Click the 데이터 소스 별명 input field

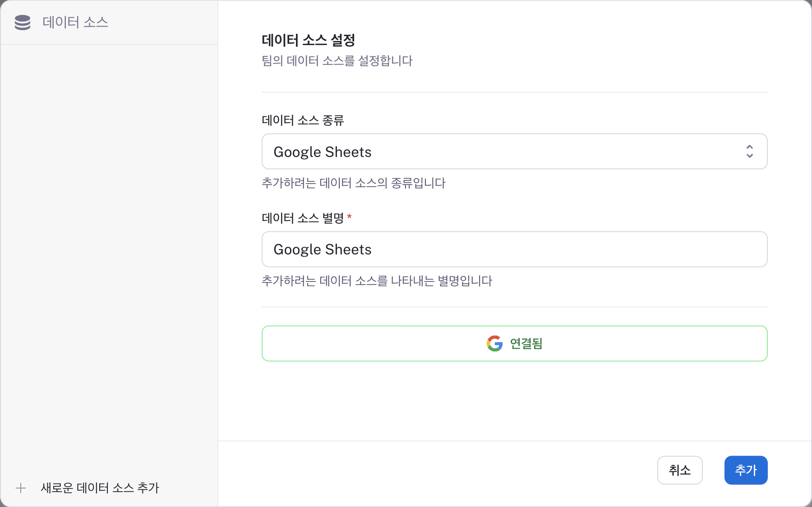click(514, 249)
